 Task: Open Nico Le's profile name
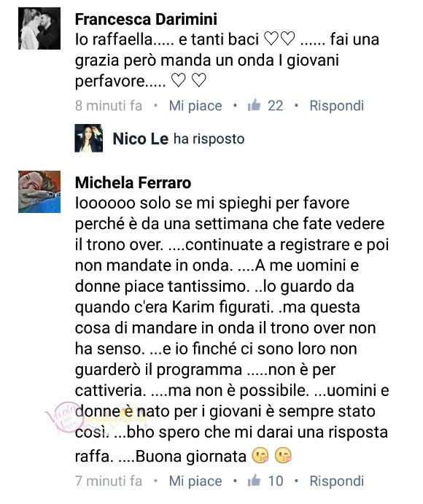[x=141, y=139]
